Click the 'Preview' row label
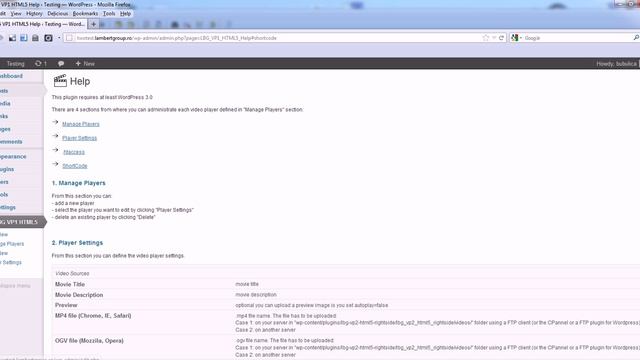Screen dimensions: 640x360 click(66, 305)
